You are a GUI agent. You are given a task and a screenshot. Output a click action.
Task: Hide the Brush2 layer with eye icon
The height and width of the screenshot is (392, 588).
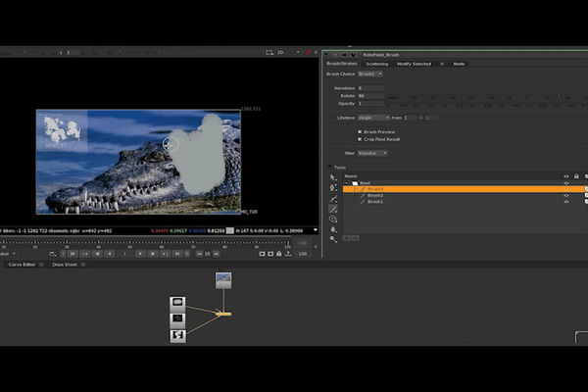[x=565, y=195]
